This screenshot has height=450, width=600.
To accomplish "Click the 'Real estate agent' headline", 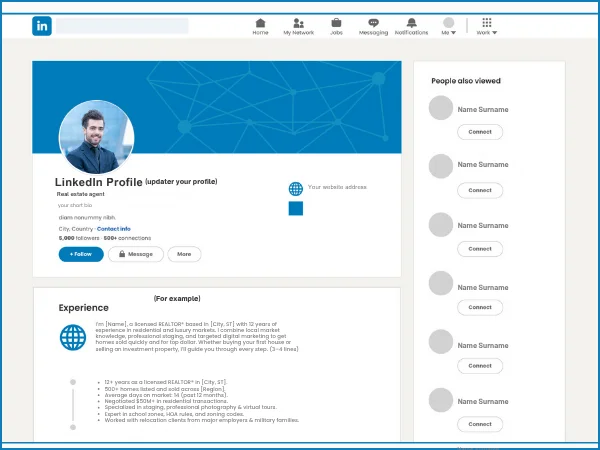I will click(80, 194).
